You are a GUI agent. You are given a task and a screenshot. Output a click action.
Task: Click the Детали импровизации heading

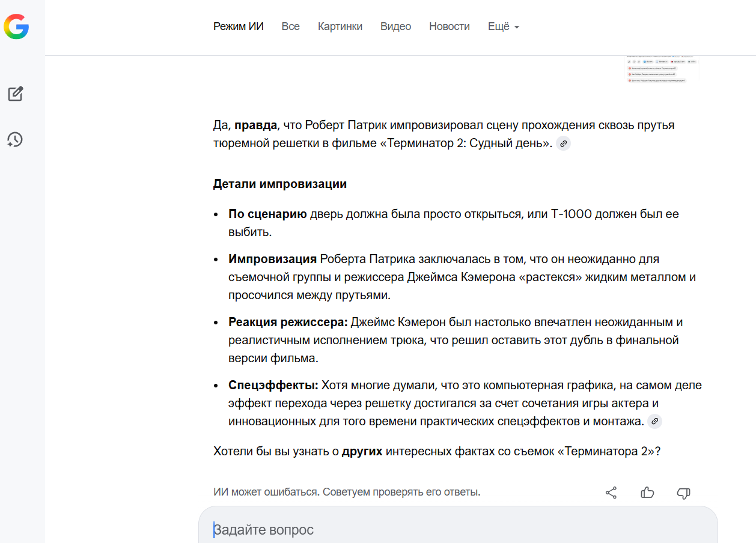[x=279, y=184]
